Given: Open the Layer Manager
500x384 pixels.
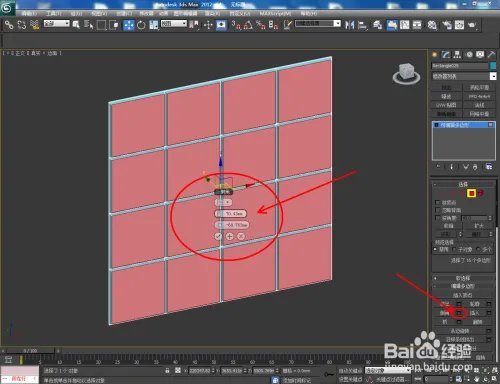Looking at the screenshot, I should [378, 25].
